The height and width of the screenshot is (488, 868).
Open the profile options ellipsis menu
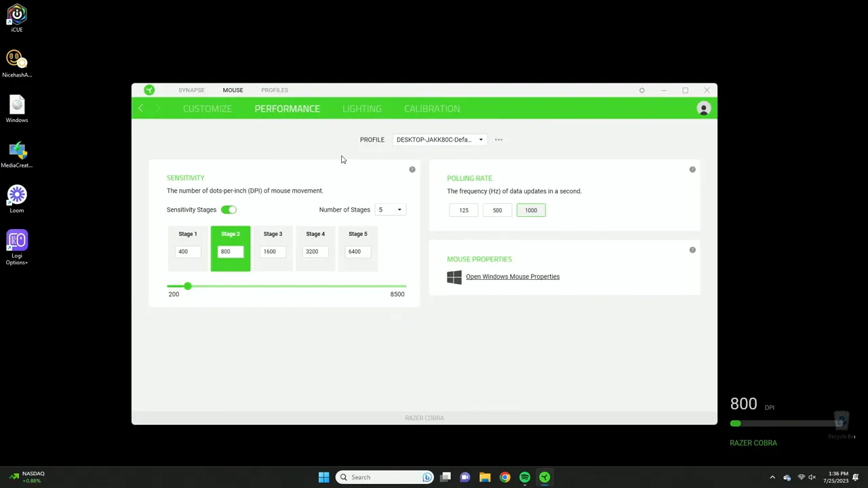click(498, 140)
